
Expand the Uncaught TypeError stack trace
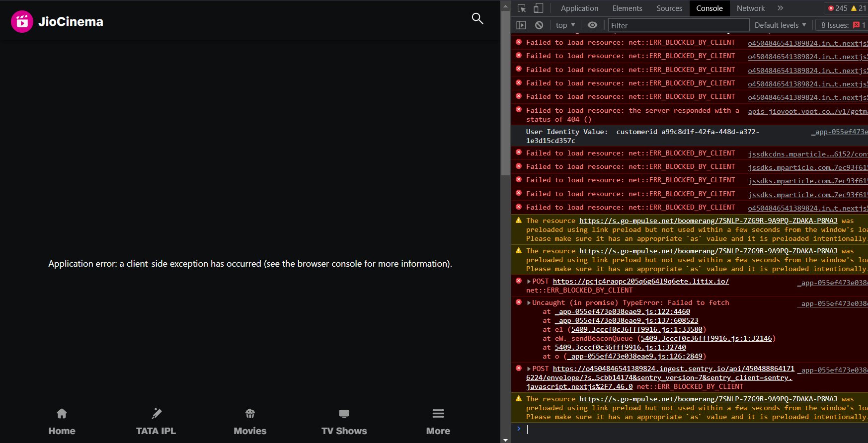pos(529,302)
